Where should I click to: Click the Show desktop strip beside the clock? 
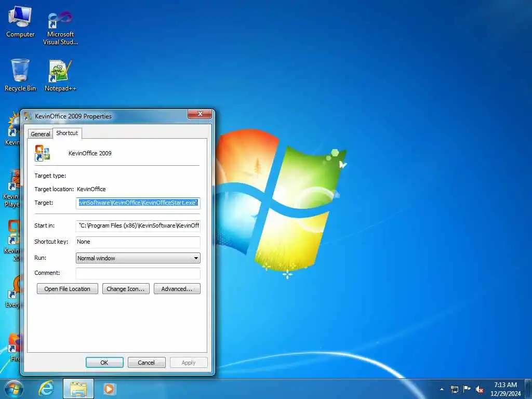coord(528,389)
